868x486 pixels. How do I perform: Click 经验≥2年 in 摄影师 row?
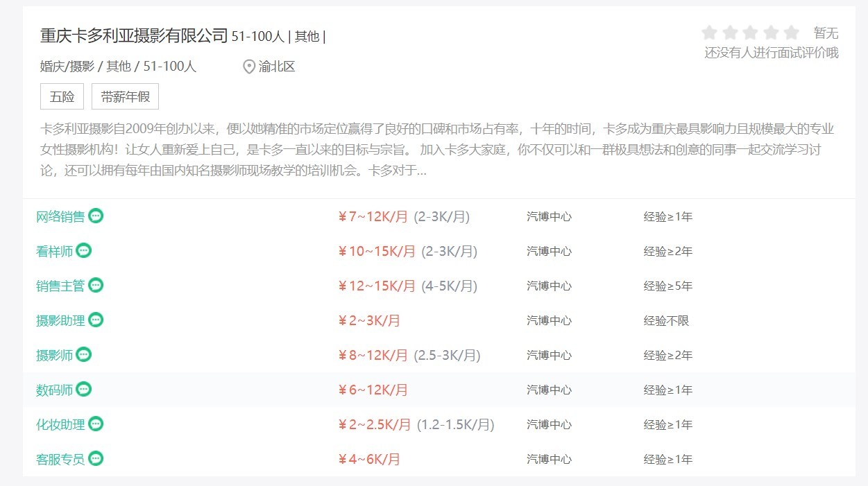coord(668,356)
